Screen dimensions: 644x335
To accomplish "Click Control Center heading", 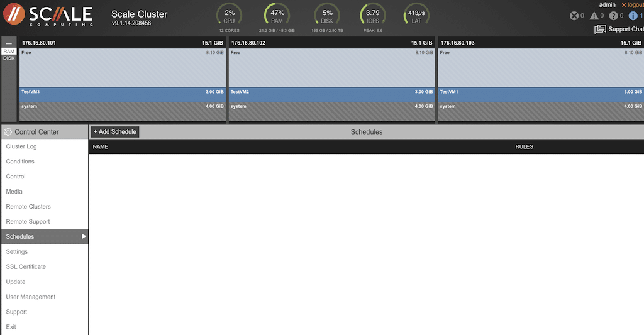I will 36,132.
